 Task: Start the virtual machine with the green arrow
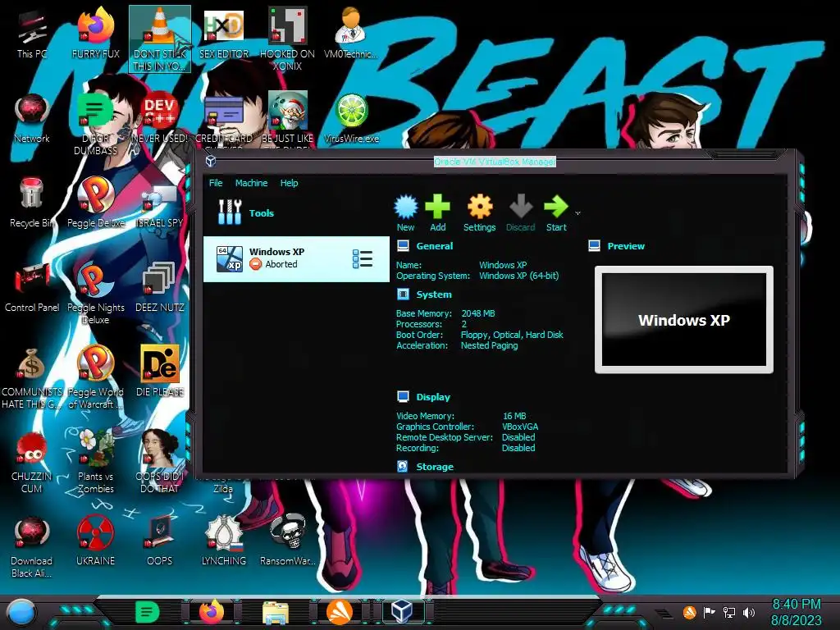click(556, 212)
